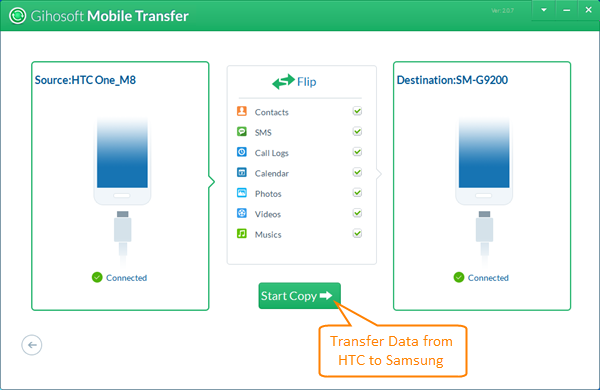Click the destination Connected status text
The height and width of the screenshot is (390, 600).
tap(488, 277)
